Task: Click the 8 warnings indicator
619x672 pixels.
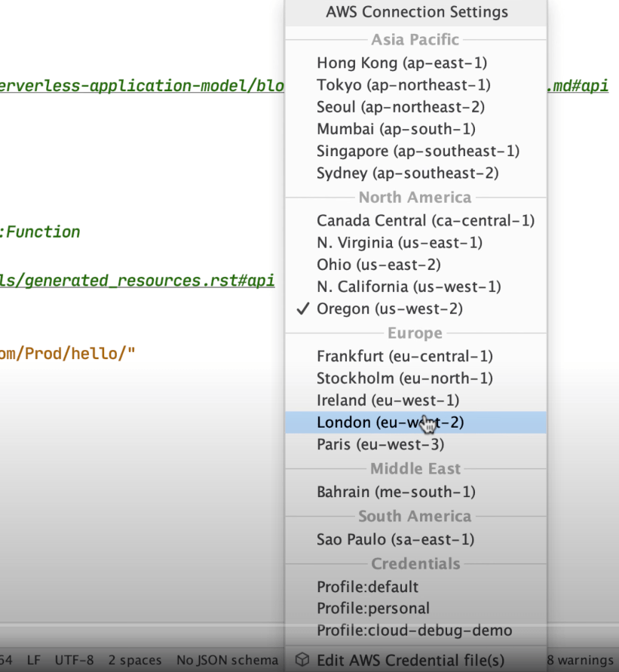Action: (580, 660)
